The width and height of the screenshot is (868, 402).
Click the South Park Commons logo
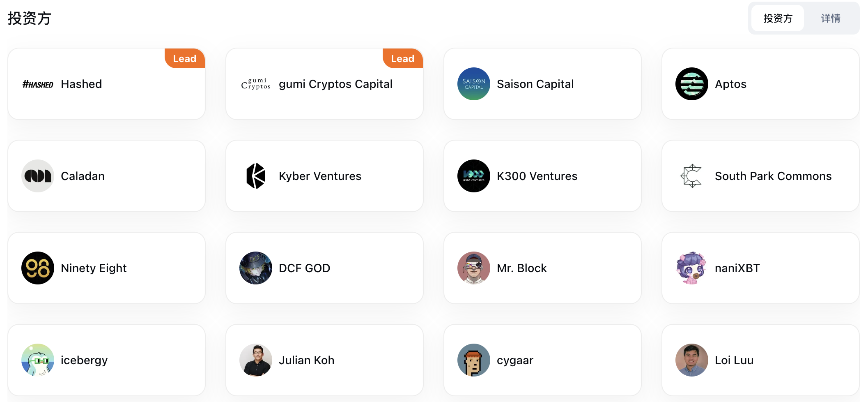coord(692,176)
